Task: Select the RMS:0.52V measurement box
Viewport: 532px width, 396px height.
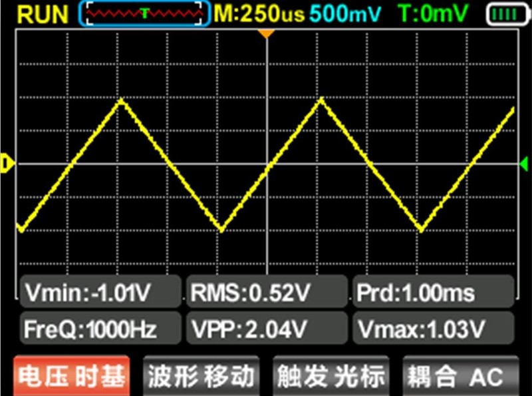Action: (266, 292)
